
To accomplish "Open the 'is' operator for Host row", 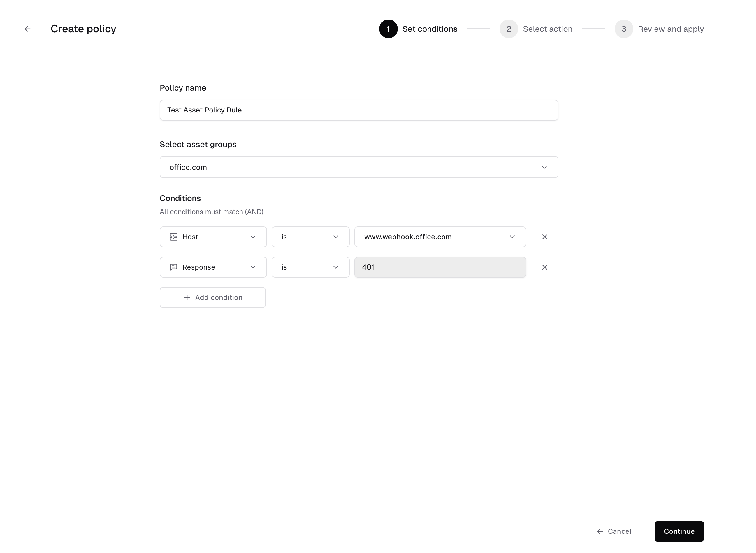I will pos(310,237).
